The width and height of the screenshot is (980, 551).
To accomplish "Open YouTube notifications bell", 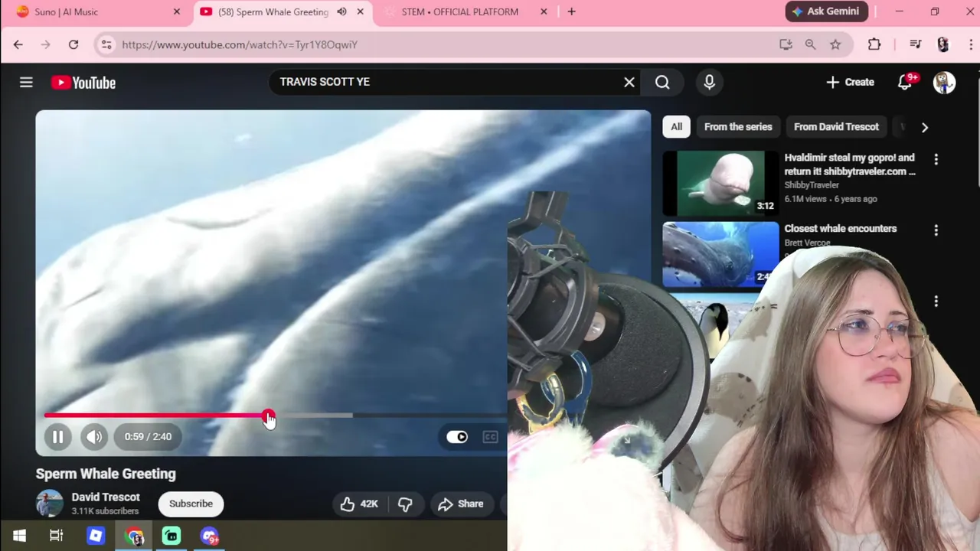I will point(905,82).
